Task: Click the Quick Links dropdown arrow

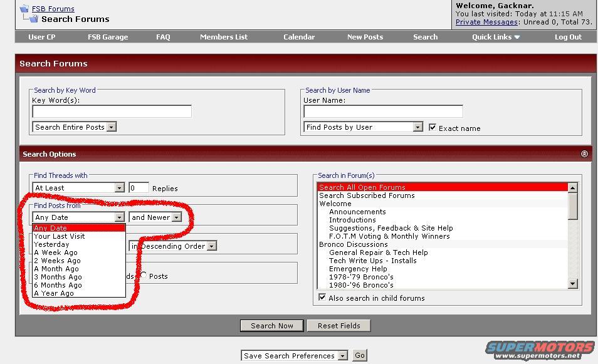Action: tap(517, 37)
